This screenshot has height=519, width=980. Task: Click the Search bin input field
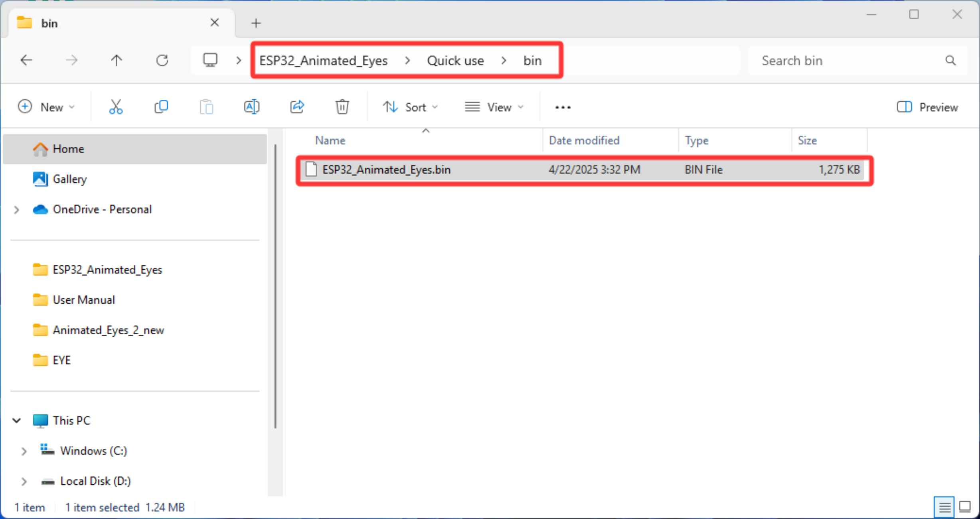(851, 60)
